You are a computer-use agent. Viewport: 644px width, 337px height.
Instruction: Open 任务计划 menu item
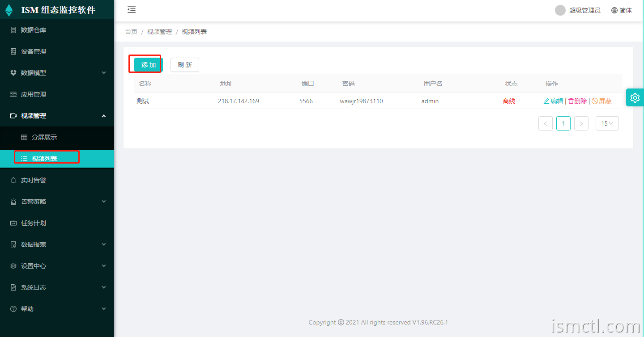[57, 223]
